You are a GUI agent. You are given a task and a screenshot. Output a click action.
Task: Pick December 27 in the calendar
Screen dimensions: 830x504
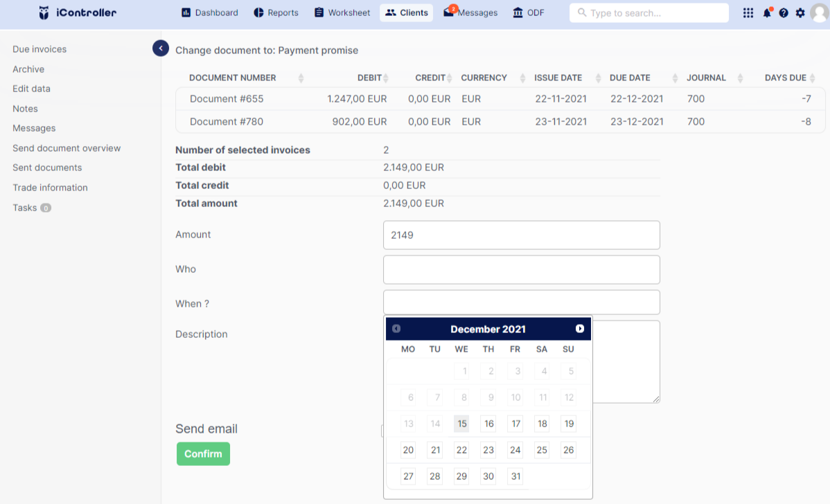(408, 476)
